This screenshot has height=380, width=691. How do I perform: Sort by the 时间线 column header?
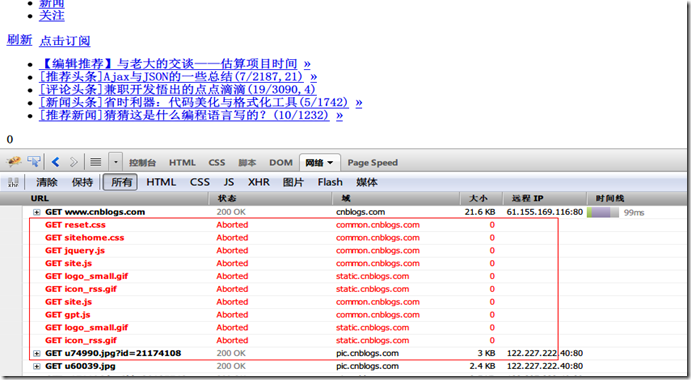637,199
